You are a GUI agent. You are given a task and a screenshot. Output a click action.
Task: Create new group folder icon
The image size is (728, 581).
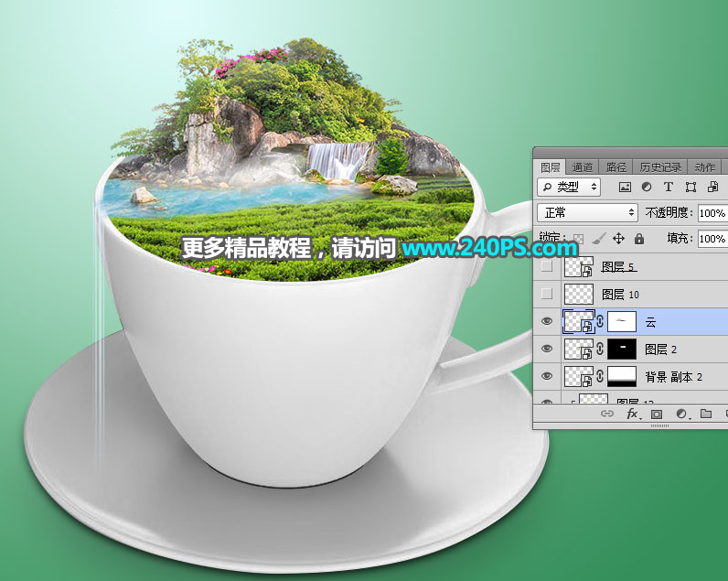click(706, 414)
